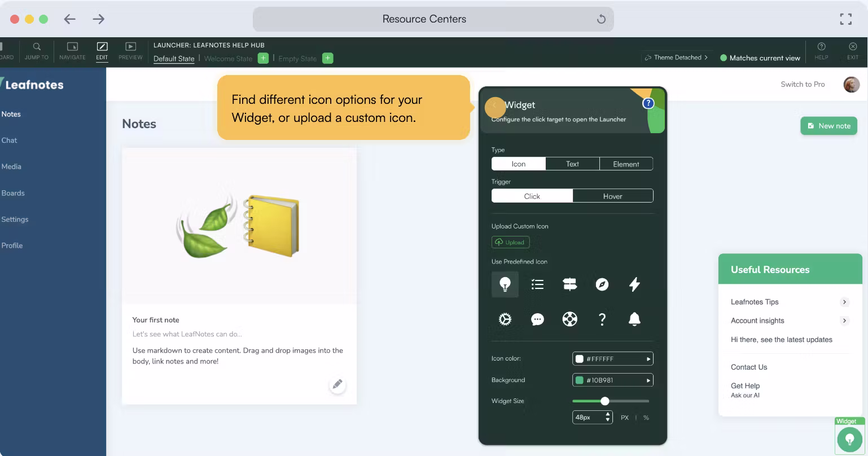Select the compass predefined icon
Image resolution: width=868 pixels, height=456 pixels.
pos(602,284)
